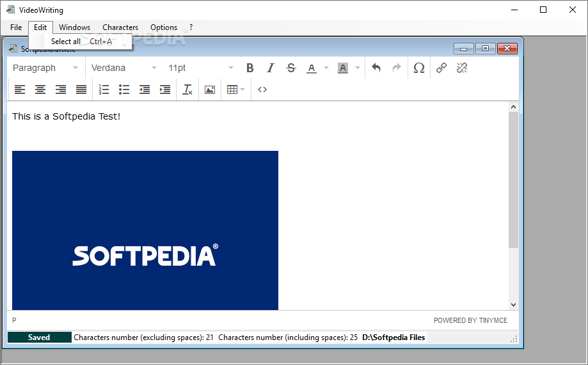Decrease the indent
Image resolution: width=588 pixels, height=365 pixels.
click(x=145, y=89)
